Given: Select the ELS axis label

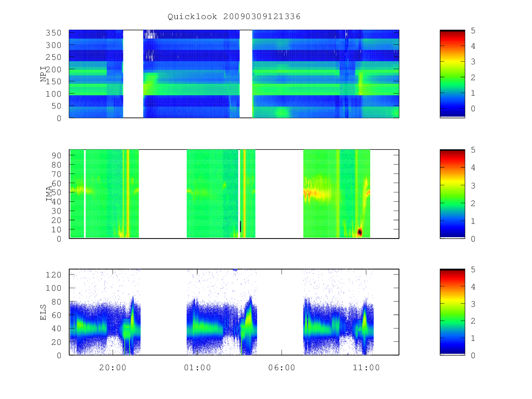Looking at the screenshot, I should tap(43, 312).
